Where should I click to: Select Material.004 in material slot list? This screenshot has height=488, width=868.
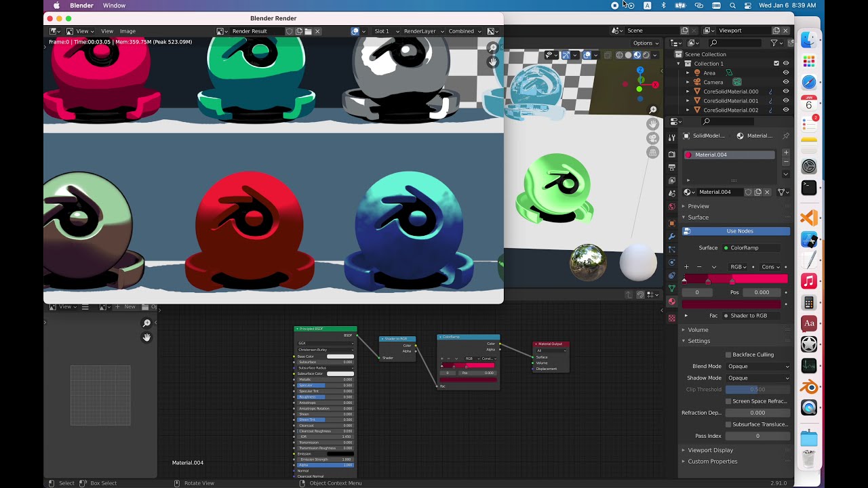(729, 155)
